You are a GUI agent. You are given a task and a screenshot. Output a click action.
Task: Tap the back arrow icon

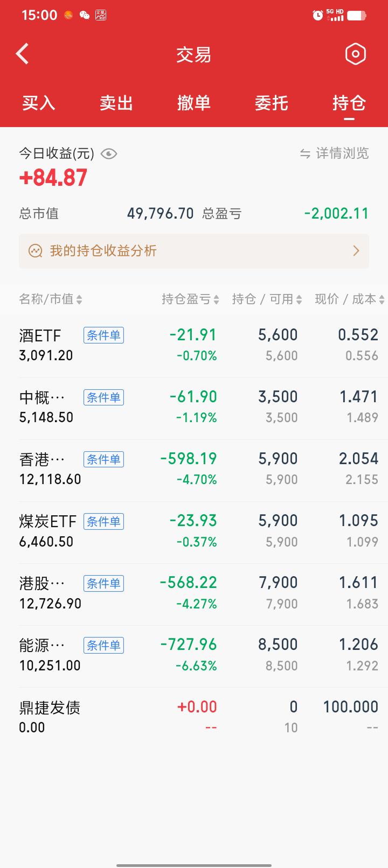click(23, 54)
